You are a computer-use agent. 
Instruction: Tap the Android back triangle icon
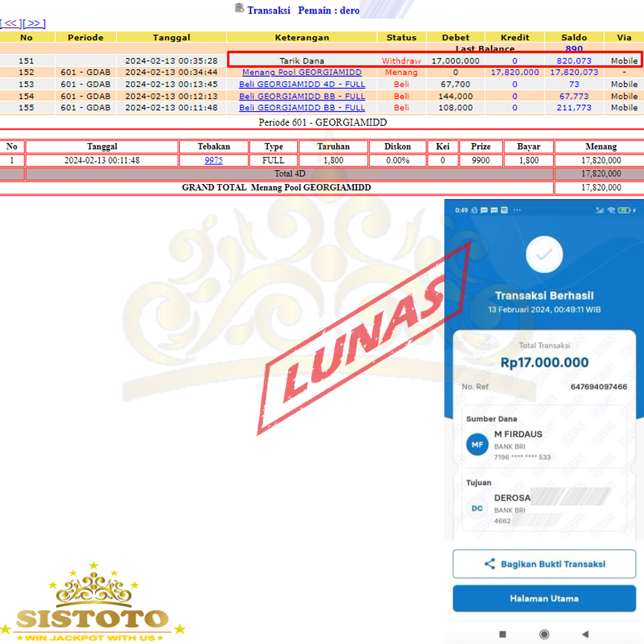(x=585, y=634)
